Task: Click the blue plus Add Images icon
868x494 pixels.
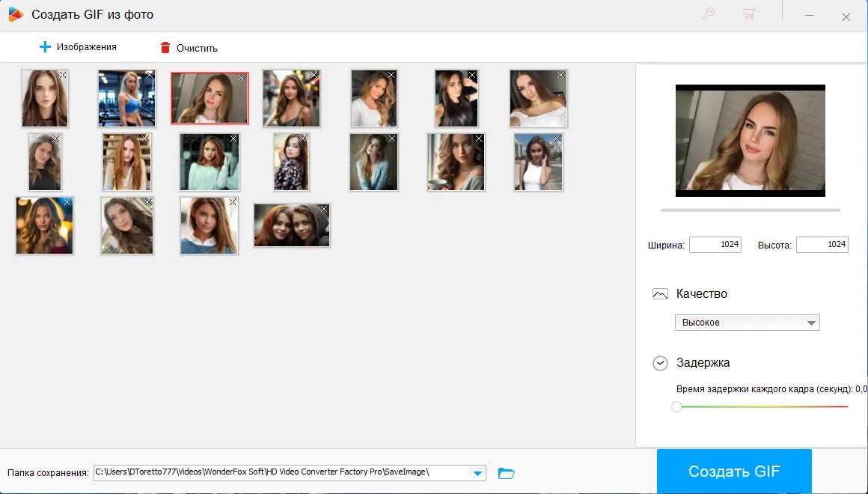Action: point(45,47)
